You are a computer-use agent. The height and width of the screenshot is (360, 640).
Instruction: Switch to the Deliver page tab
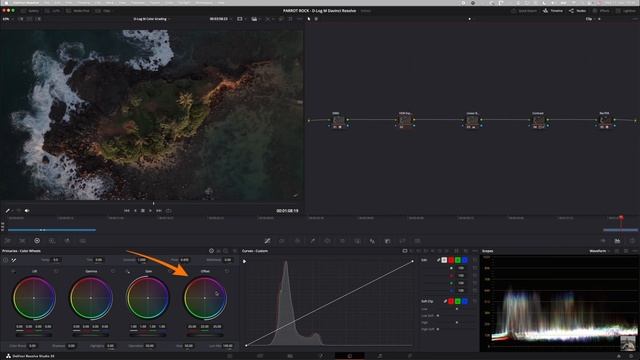[x=410, y=356]
